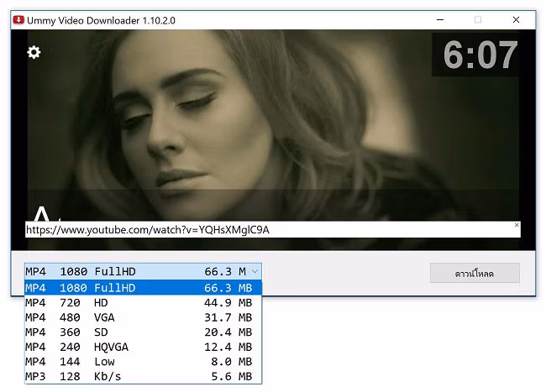This screenshot has width=546, height=392.
Task: Choose MP4 360 SD 20.4 MB option
Action: [143, 332]
